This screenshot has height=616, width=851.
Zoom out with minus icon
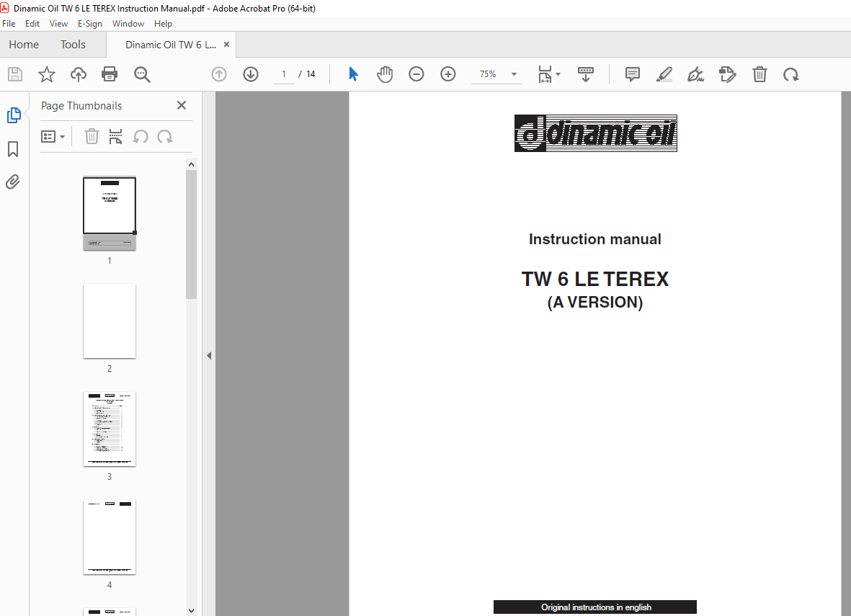416,74
